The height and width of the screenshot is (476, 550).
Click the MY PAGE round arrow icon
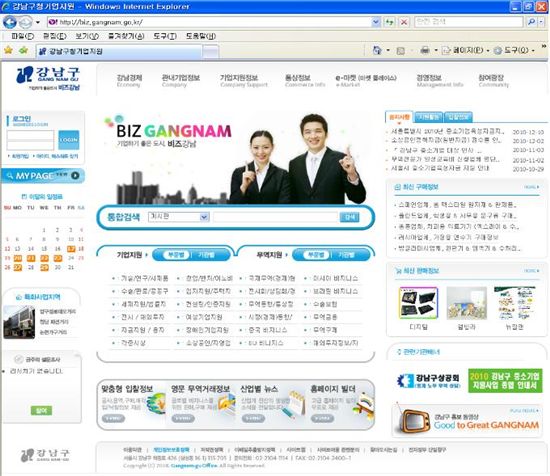(x=75, y=175)
